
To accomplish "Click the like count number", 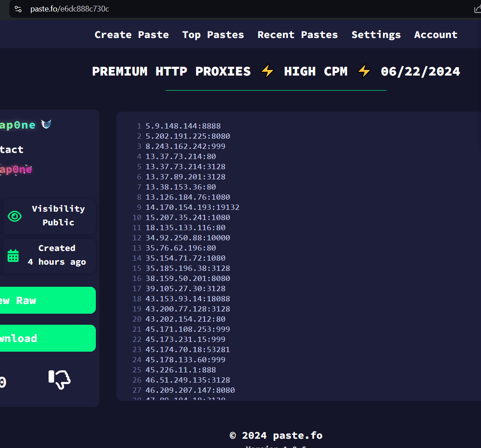I will (3, 382).
